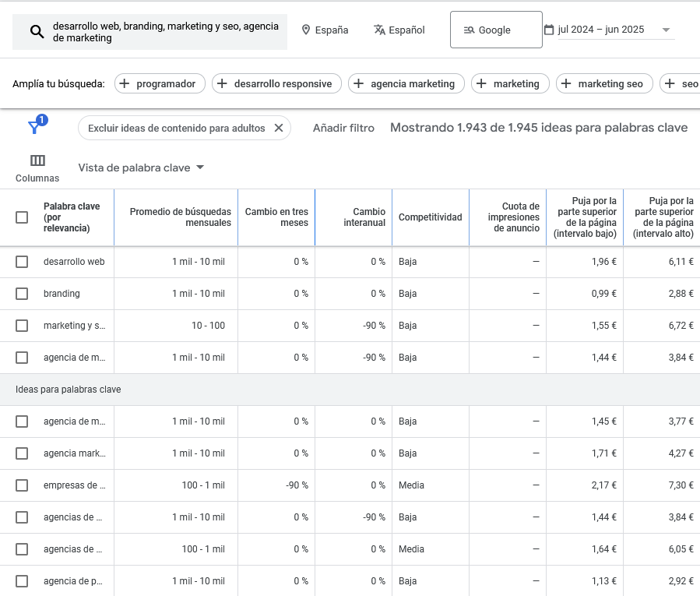Check the 'empresas de ...' row checkbox

pos(22,485)
